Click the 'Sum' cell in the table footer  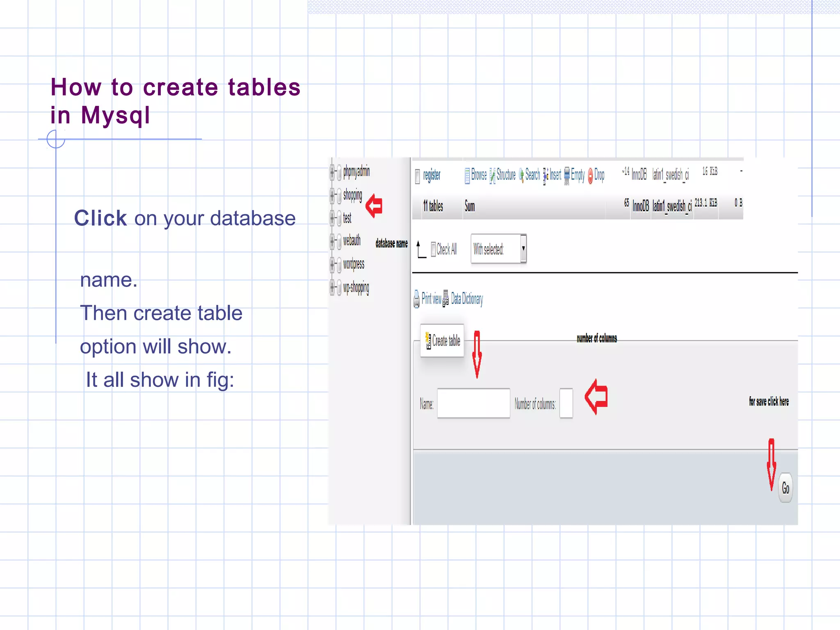[x=470, y=206]
